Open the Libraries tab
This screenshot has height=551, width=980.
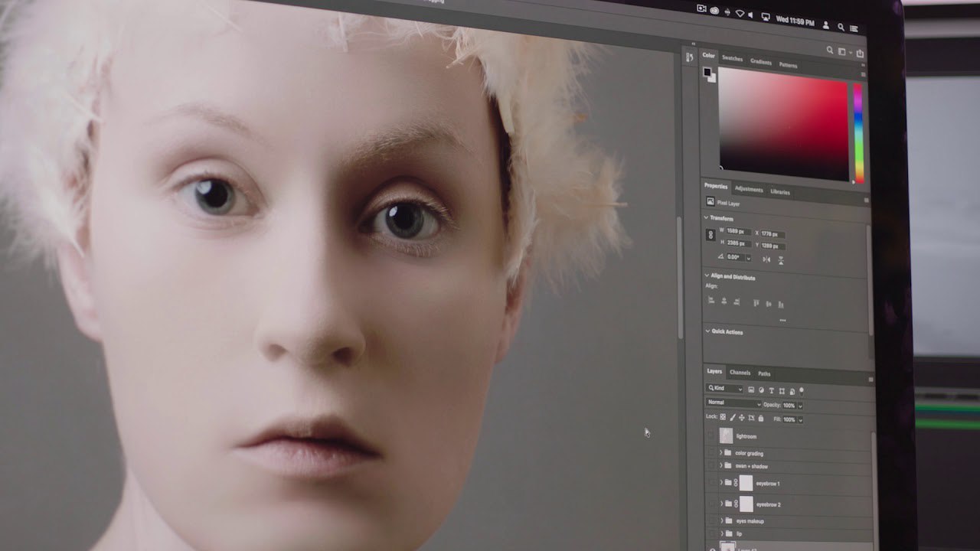coord(780,192)
